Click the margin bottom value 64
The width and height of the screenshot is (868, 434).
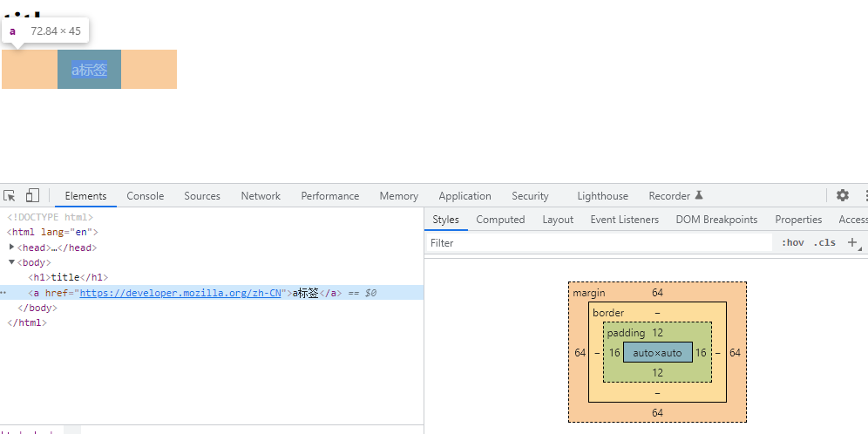pyautogui.click(x=657, y=412)
